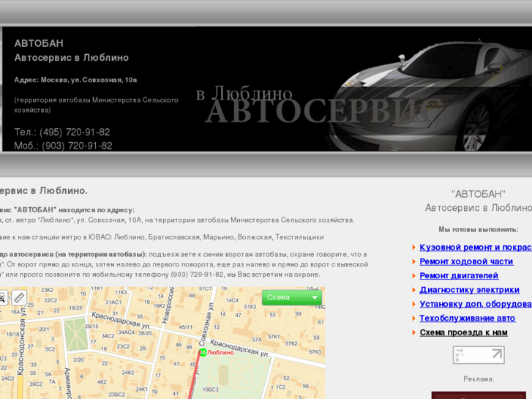Click the АВТОБАН title in header
Image resolution: width=532 pixels, height=399 pixels.
click(39, 43)
